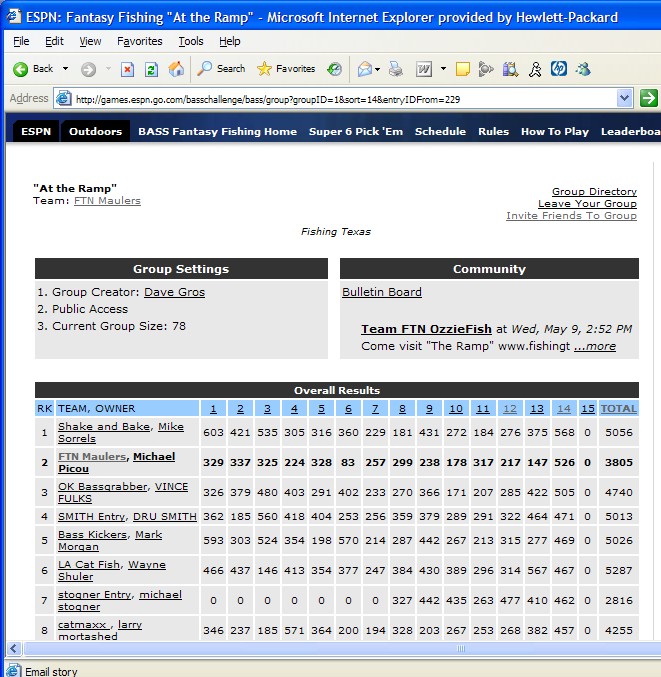The height and width of the screenshot is (677, 661).
Task: Click the Forward arrow icon
Action: click(x=89, y=69)
